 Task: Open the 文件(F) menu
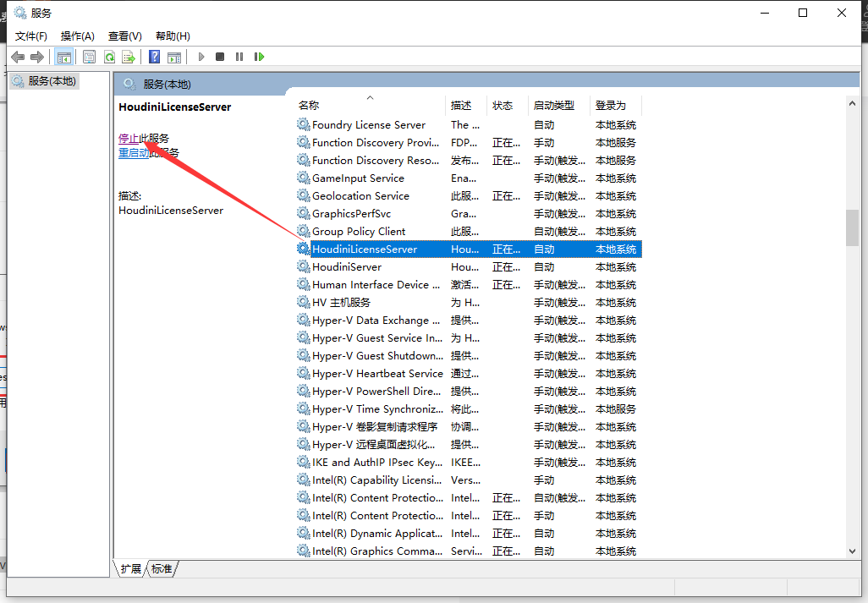[x=31, y=36]
